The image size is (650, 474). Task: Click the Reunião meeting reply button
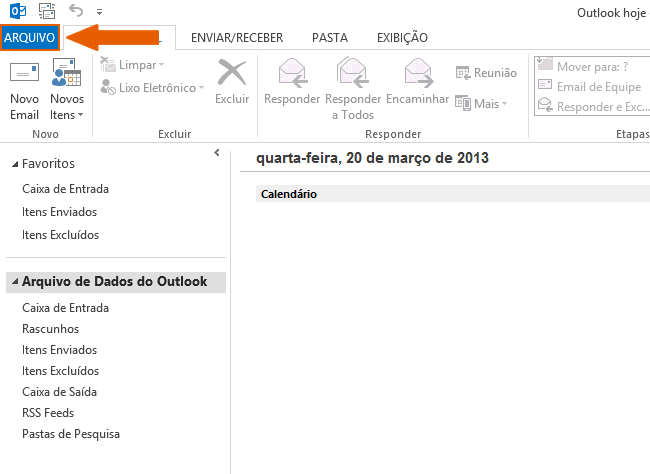click(x=486, y=73)
